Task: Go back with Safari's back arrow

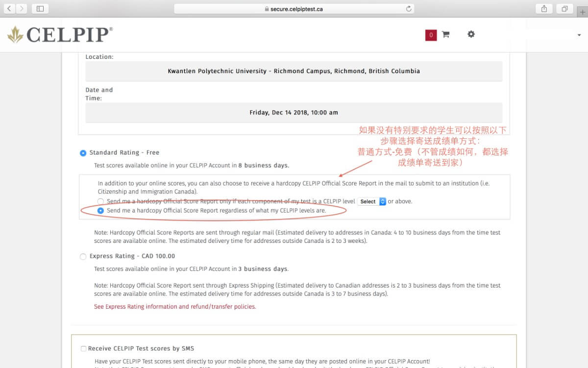Action: (10, 9)
